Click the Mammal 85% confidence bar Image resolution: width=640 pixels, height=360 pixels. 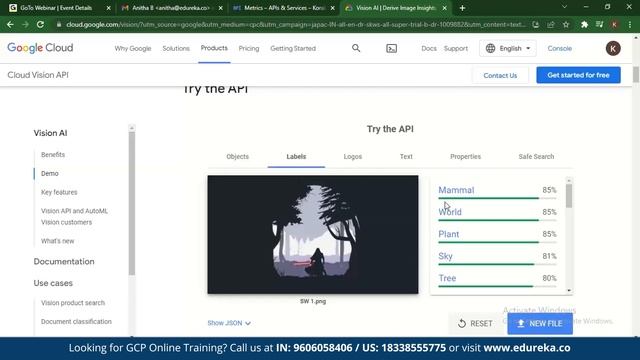pos(497,198)
